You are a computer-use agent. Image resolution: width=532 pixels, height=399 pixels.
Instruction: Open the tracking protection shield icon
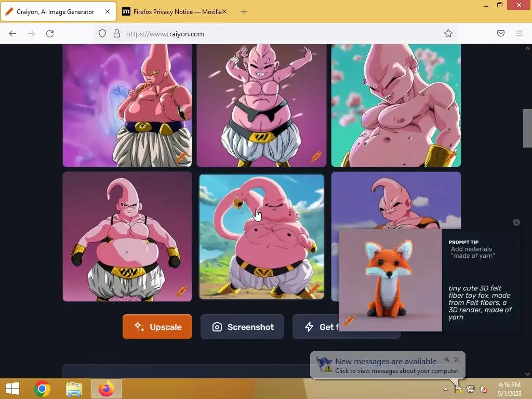[x=102, y=34]
